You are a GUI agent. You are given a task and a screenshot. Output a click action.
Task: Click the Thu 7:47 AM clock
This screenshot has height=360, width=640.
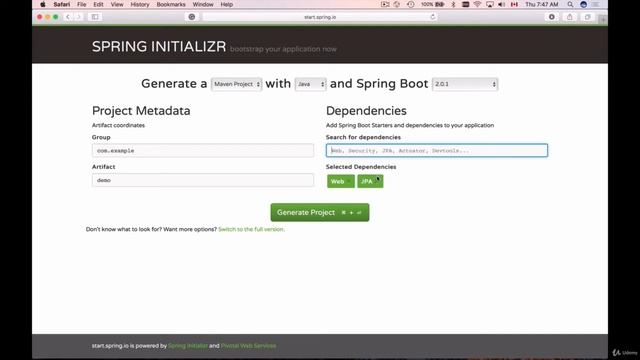pos(542,4)
